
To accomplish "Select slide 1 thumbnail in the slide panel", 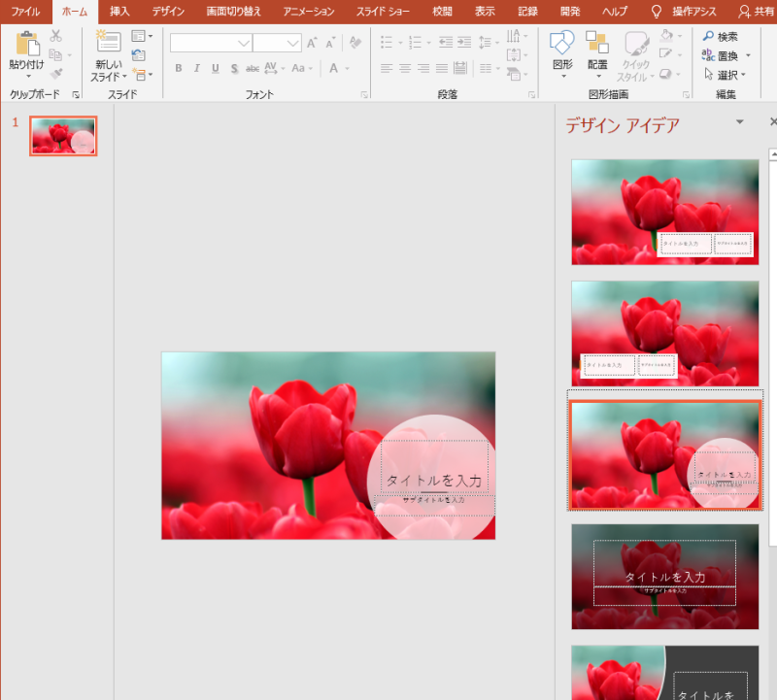I will pos(63,137).
